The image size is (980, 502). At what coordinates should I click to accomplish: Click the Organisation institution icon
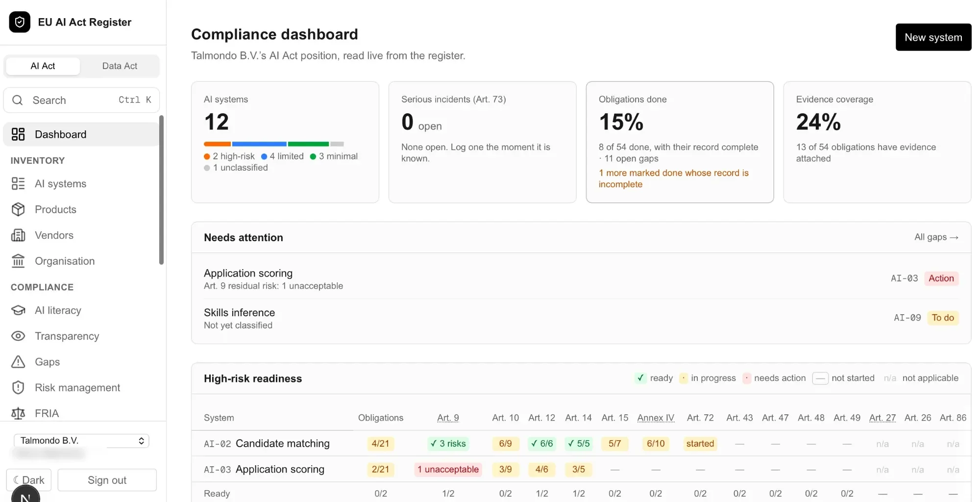pyautogui.click(x=18, y=261)
